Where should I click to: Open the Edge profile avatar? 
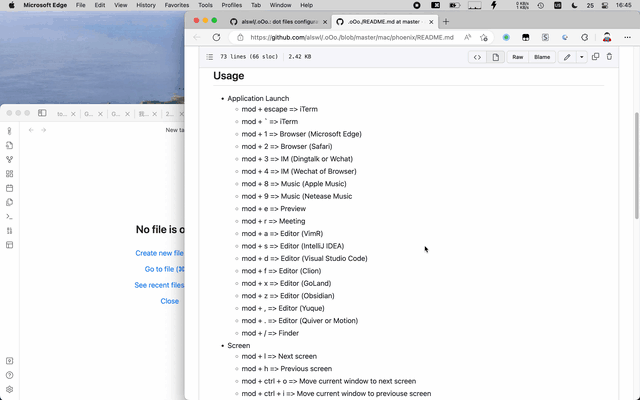[607, 38]
